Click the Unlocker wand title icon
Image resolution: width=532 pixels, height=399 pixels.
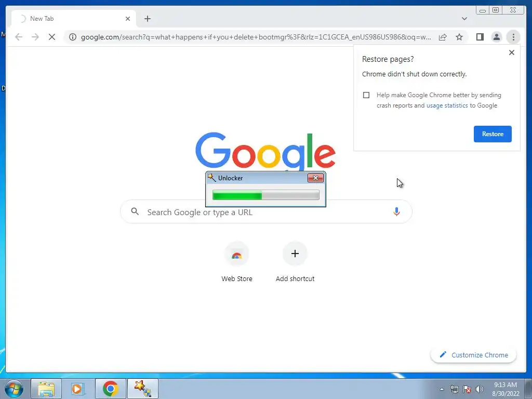[212, 178]
